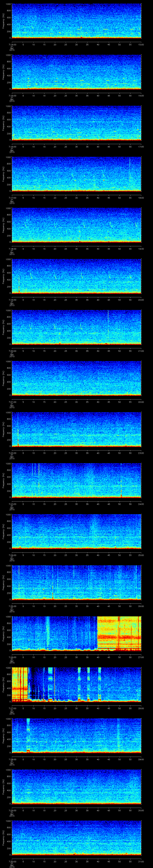Pick the spectrogram panel starting at 7:29:00
Screen dimensions: 153x868
[76, 787]
